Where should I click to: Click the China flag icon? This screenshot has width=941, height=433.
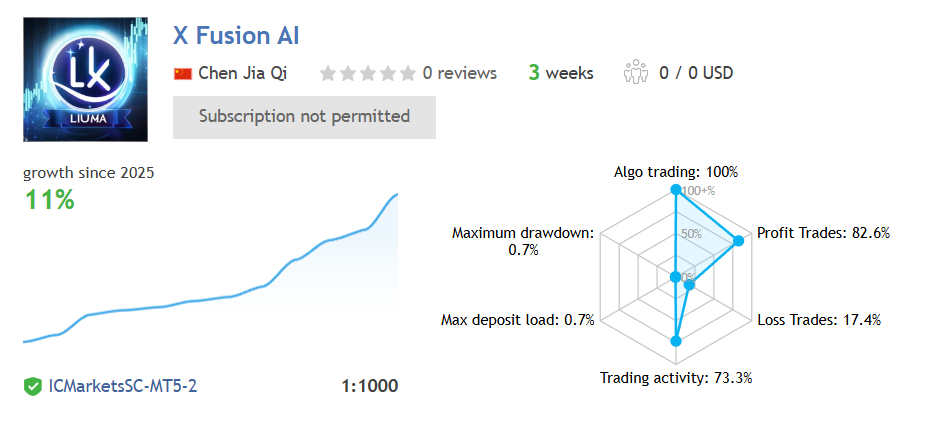183,73
